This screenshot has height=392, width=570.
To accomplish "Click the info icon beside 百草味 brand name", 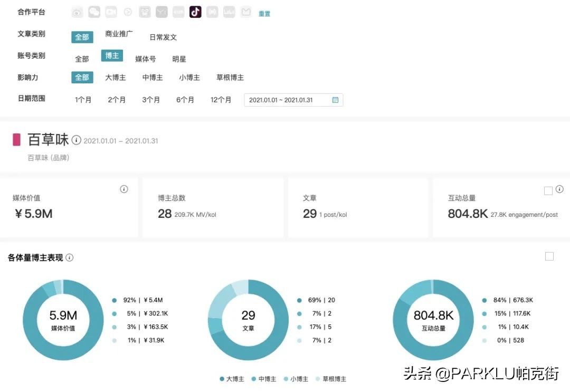I will [x=77, y=140].
